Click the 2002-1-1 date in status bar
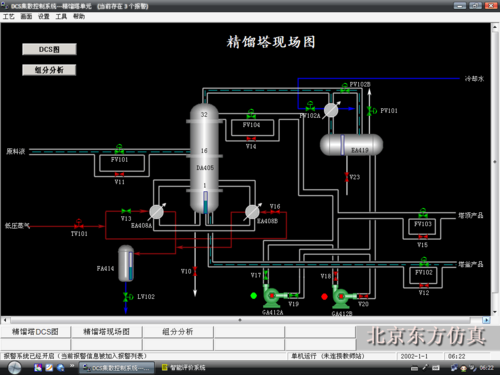The width and height of the screenshot is (500, 375). click(x=414, y=356)
